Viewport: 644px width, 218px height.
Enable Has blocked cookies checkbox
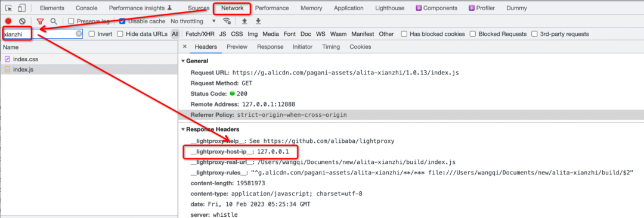pos(404,34)
